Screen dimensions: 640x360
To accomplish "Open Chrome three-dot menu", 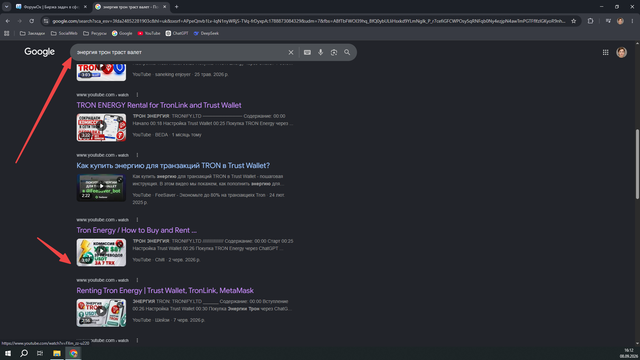I will coord(633,21).
